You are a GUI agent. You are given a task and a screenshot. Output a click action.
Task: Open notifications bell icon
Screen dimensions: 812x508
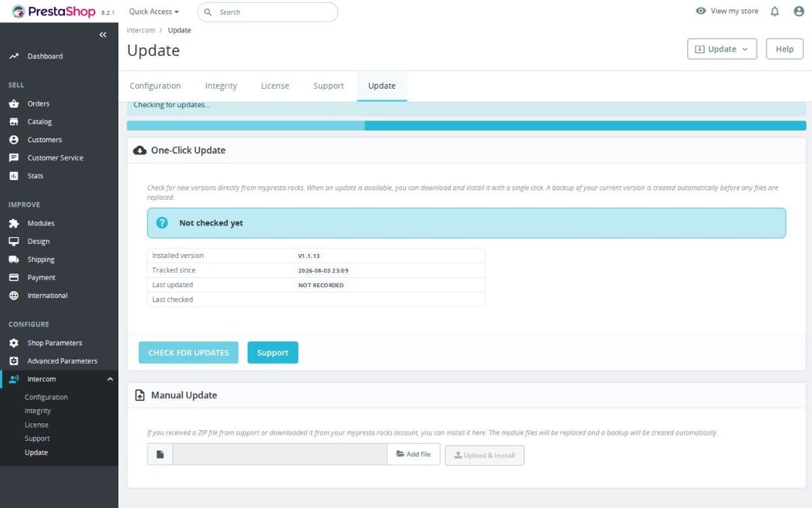coord(775,12)
